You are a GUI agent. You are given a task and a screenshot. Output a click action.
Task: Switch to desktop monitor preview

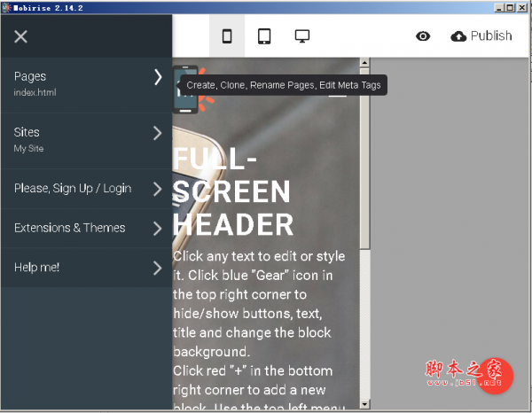(x=302, y=36)
